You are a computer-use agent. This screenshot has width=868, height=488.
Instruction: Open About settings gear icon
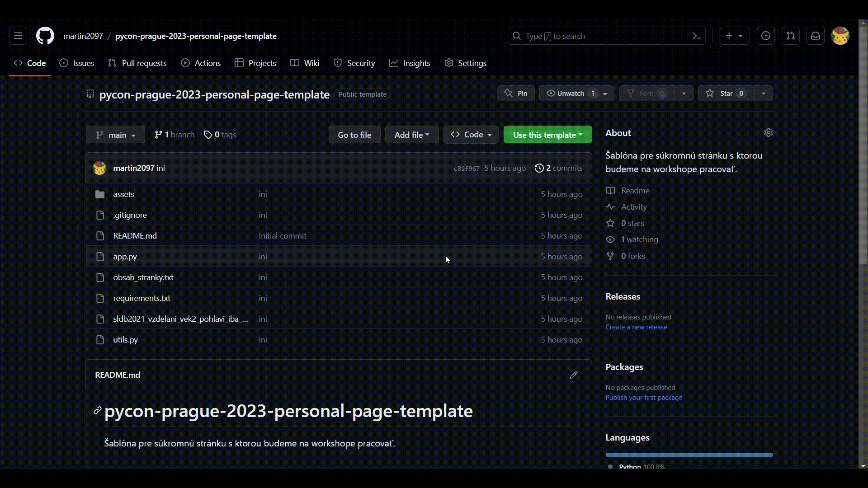click(x=768, y=132)
